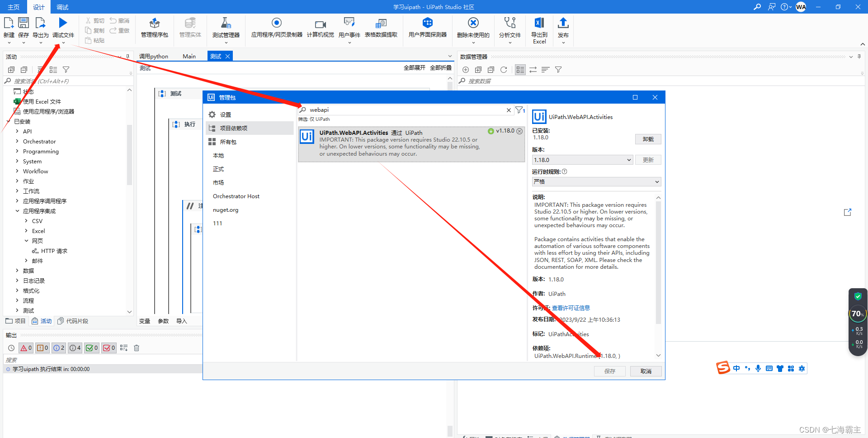Toggle the red failed-checks filter in 输出
This screenshot has height=438, width=868.
pyautogui.click(x=109, y=348)
